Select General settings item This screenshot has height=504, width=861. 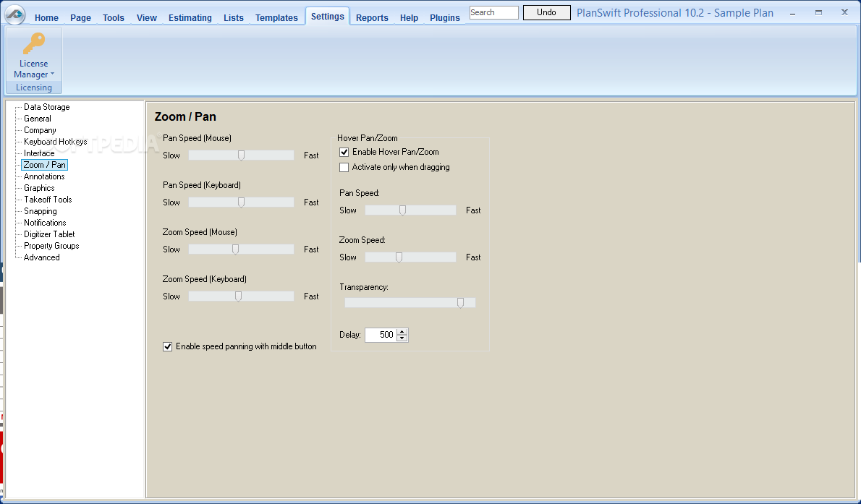click(x=38, y=119)
